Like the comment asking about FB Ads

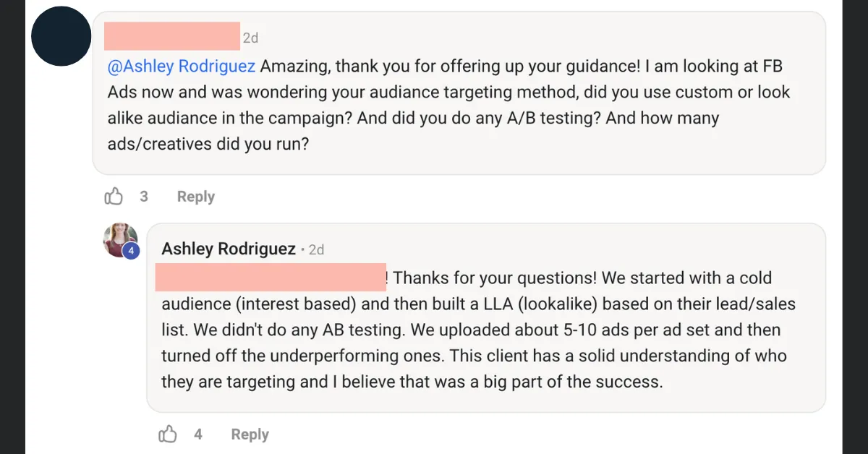pyautogui.click(x=114, y=197)
